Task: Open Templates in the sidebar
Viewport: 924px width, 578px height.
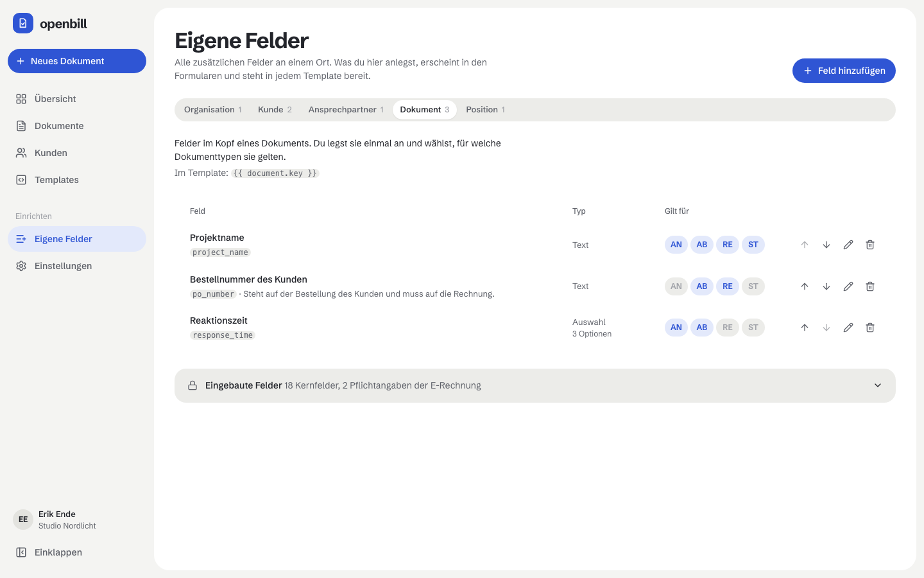Action: pos(77,180)
